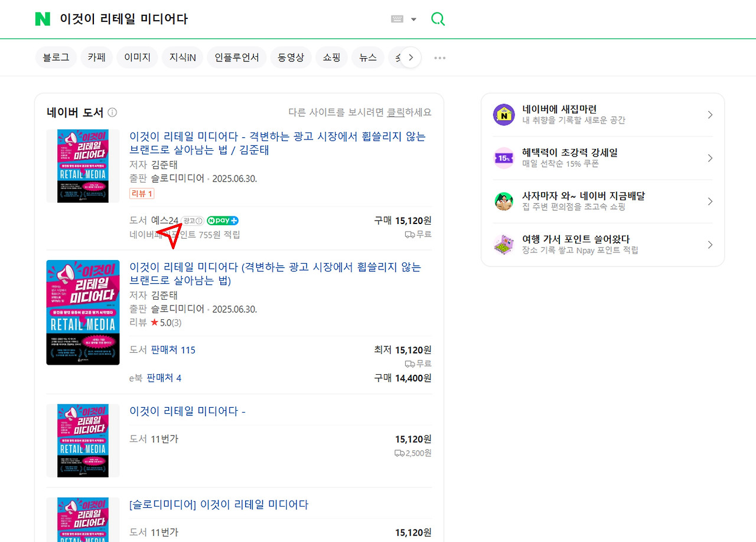Screen dimensions: 756x542
Task: Open the 사자마자 와~ 네이버 지금배달 promo text
Action: pyautogui.click(x=584, y=201)
